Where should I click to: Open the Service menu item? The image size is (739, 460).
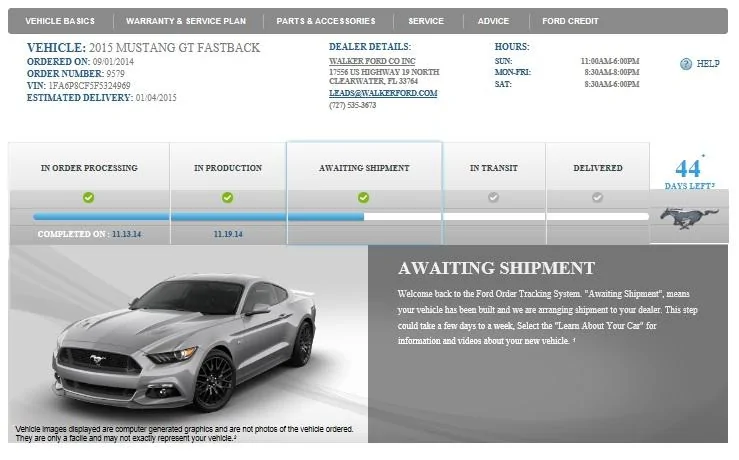click(426, 21)
